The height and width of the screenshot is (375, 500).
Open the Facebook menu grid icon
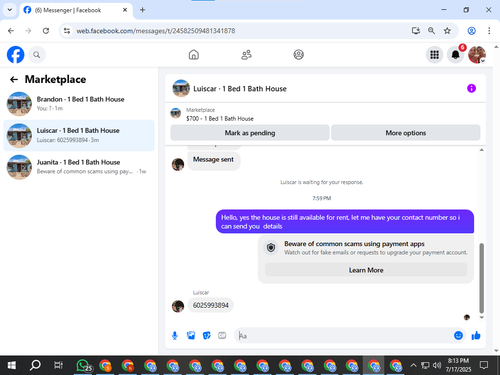pyautogui.click(x=434, y=55)
